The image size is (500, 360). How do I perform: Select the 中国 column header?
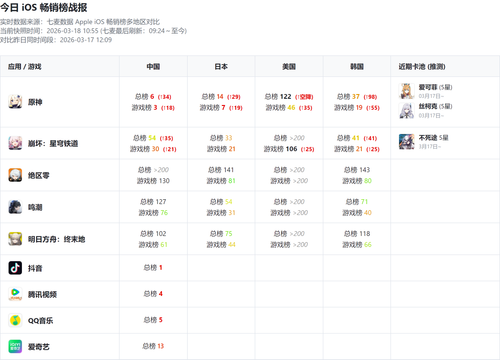pos(153,66)
